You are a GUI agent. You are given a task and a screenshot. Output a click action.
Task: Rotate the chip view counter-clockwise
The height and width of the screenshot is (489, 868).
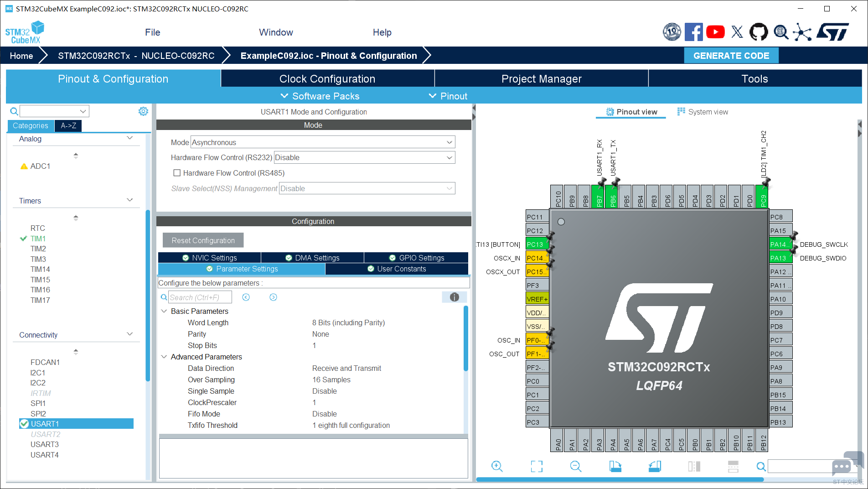click(x=655, y=466)
